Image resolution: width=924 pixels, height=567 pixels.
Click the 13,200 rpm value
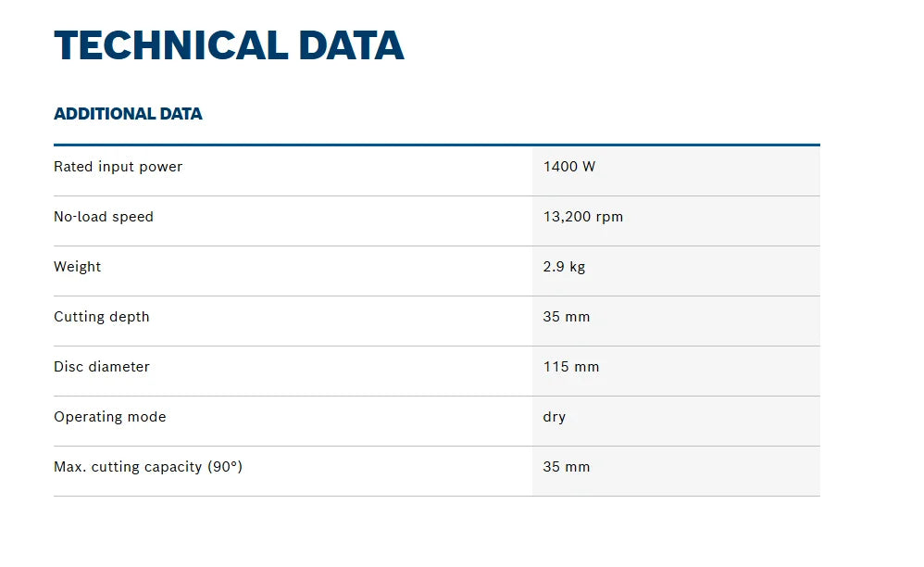(x=582, y=216)
